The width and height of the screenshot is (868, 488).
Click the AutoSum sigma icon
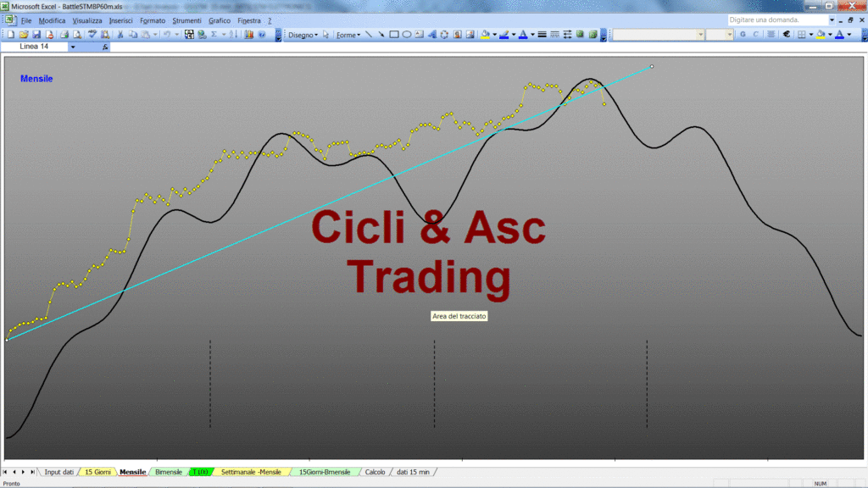click(214, 34)
